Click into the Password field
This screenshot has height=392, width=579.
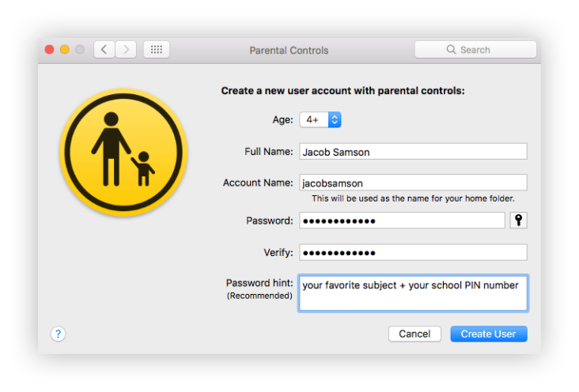click(x=402, y=220)
